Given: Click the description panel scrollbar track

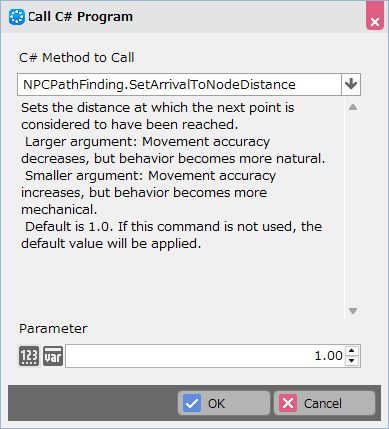Looking at the screenshot, I should point(353,209).
